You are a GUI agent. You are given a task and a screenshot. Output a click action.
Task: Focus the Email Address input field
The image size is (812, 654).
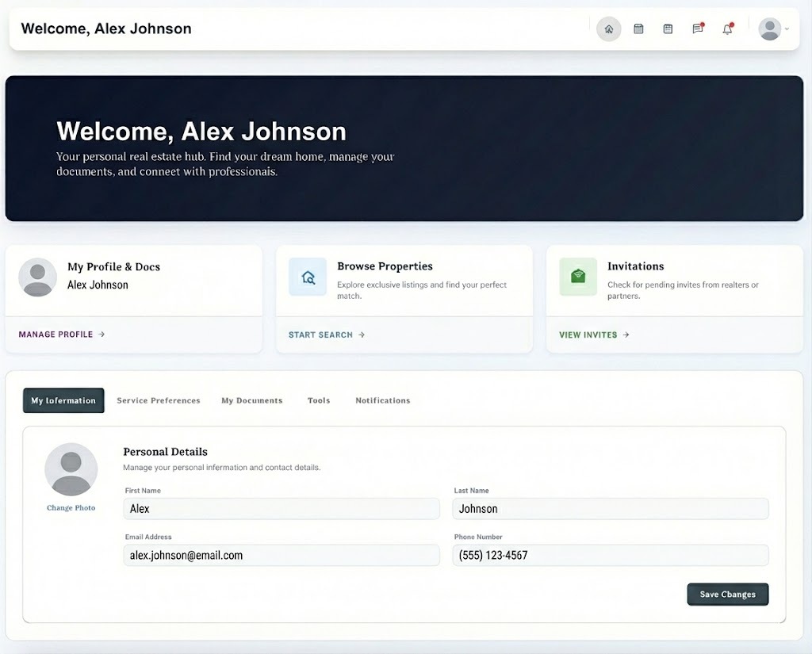(282, 556)
